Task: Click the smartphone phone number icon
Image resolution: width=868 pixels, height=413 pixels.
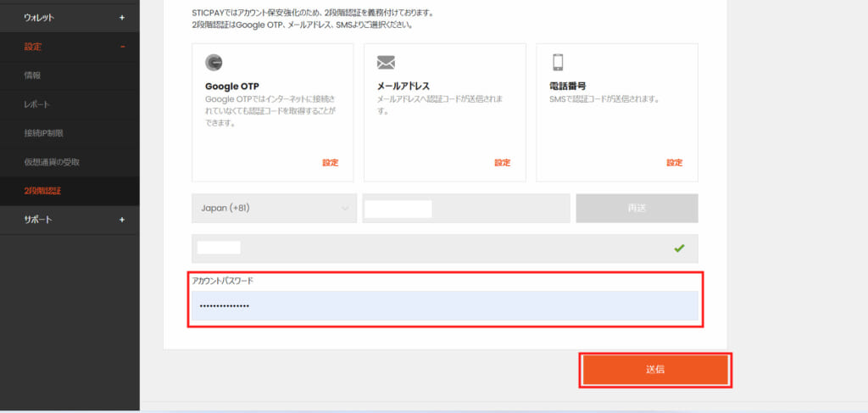Action: click(x=558, y=62)
